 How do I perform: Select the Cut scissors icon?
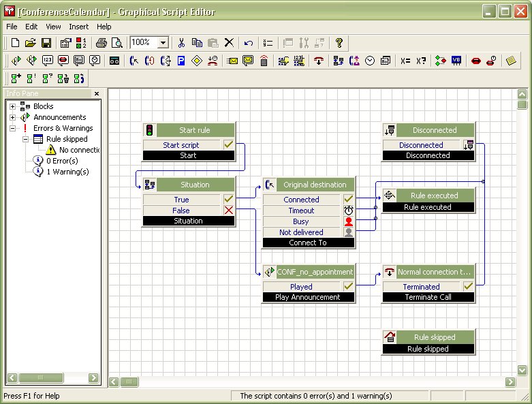coord(182,43)
